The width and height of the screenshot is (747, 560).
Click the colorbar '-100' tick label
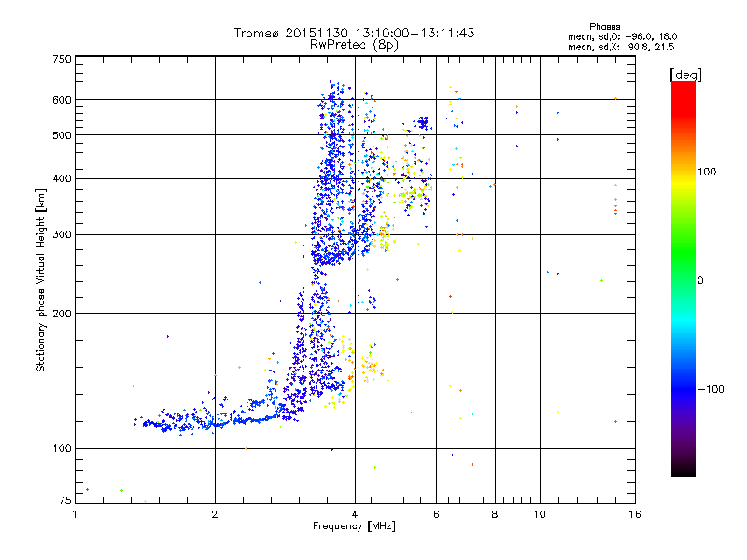(711, 389)
